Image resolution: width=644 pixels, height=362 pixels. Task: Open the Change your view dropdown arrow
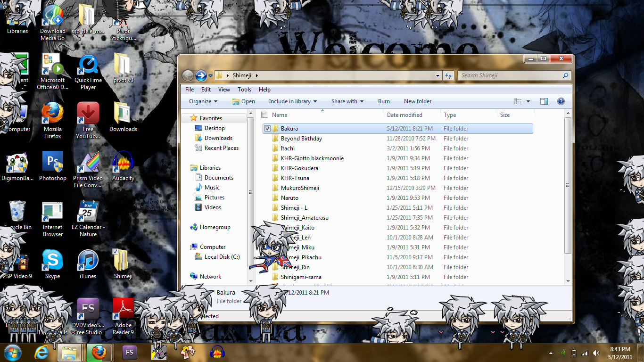point(528,101)
